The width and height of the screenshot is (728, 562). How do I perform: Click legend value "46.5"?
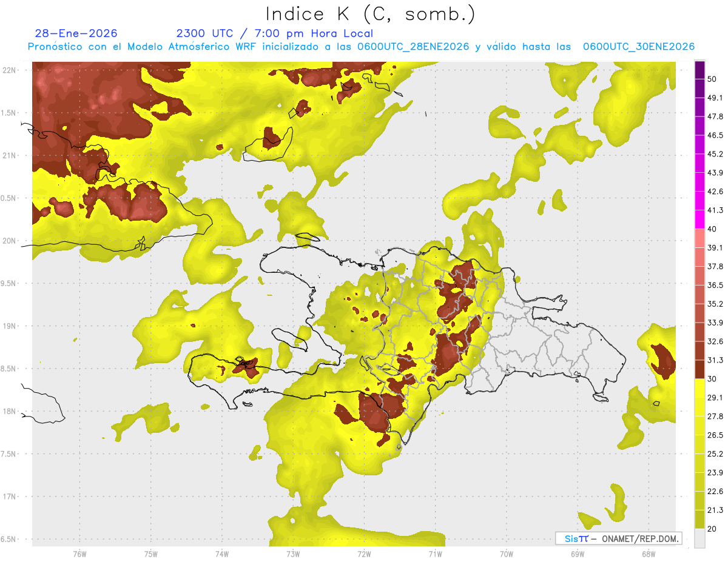(715, 135)
